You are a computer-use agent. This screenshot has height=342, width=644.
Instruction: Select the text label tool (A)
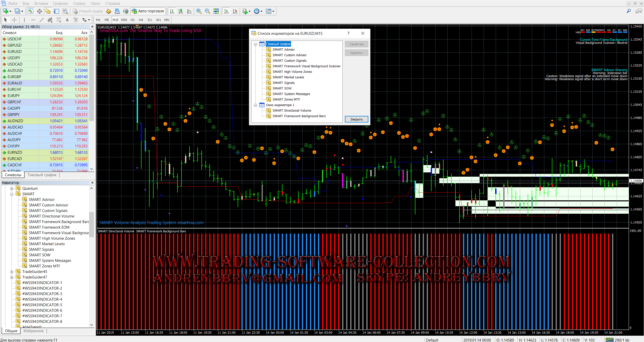point(67,20)
